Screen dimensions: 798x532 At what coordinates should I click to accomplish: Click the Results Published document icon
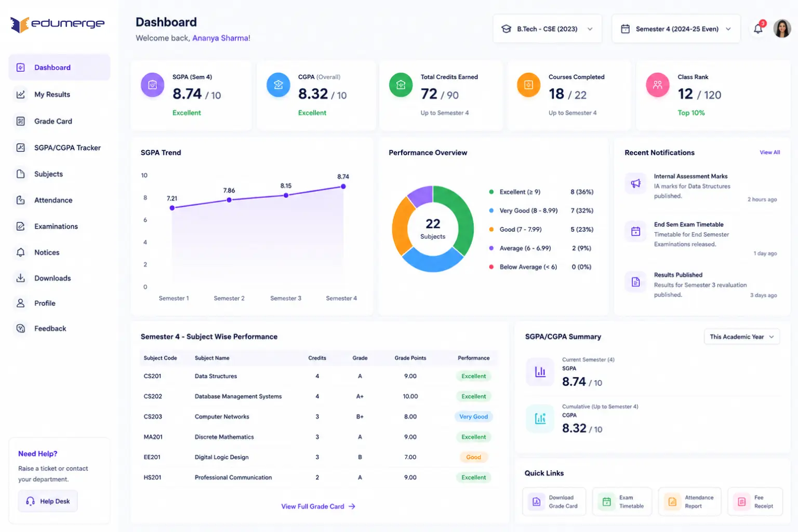[x=636, y=282]
